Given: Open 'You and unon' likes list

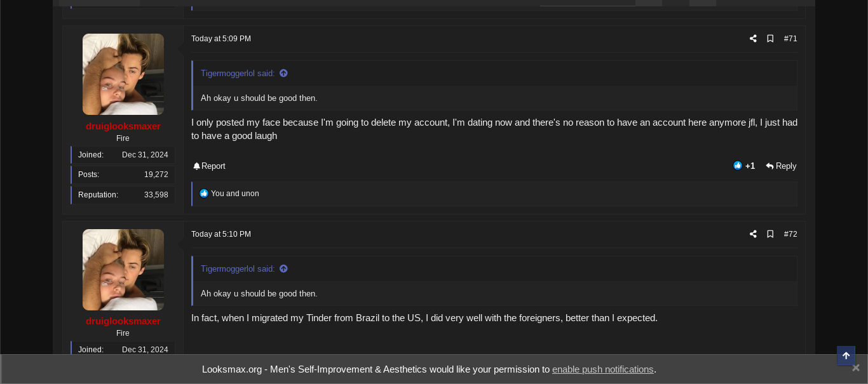Looking at the screenshot, I should click(x=234, y=194).
